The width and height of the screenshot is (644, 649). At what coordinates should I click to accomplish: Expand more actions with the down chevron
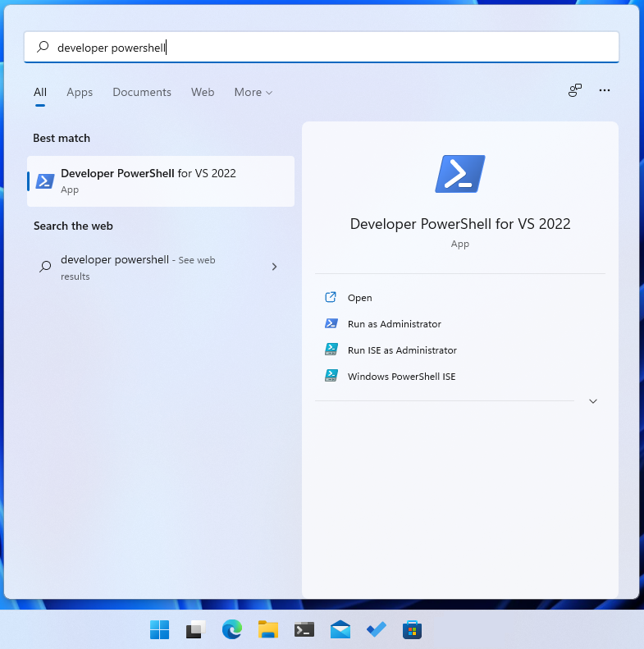click(x=593, y=401)
